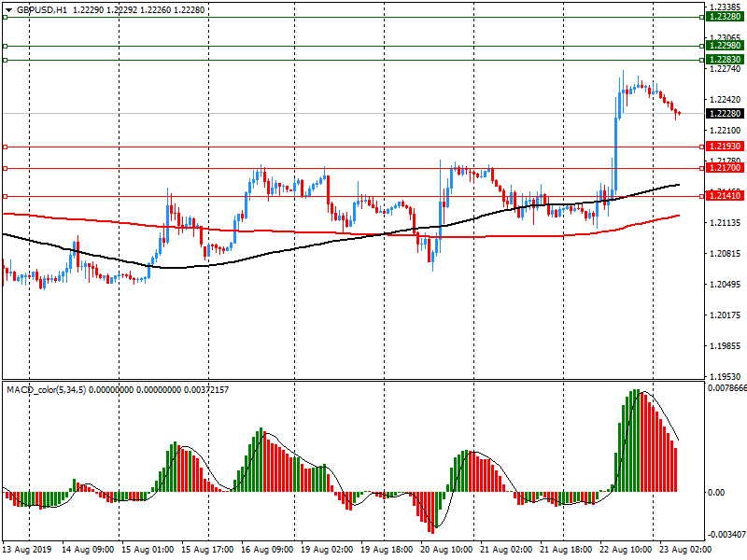The image size is (747, 560).
Task: Click the 20 Aug 10:00 time label
Action: (446, 550)
